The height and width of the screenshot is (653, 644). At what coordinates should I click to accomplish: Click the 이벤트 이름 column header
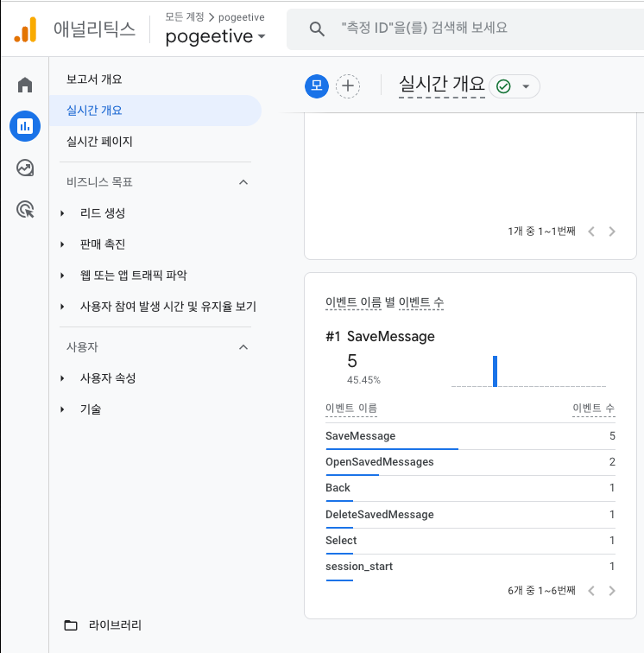[x=351, y=408]
